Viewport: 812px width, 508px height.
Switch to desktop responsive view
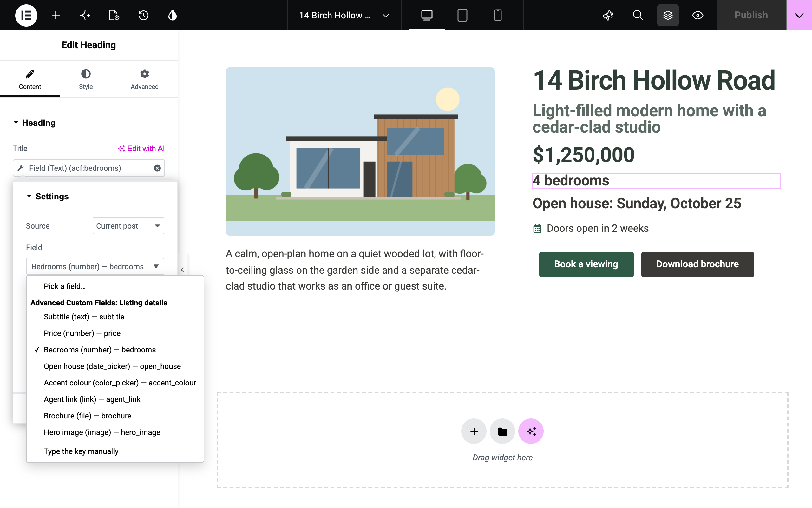427,15
